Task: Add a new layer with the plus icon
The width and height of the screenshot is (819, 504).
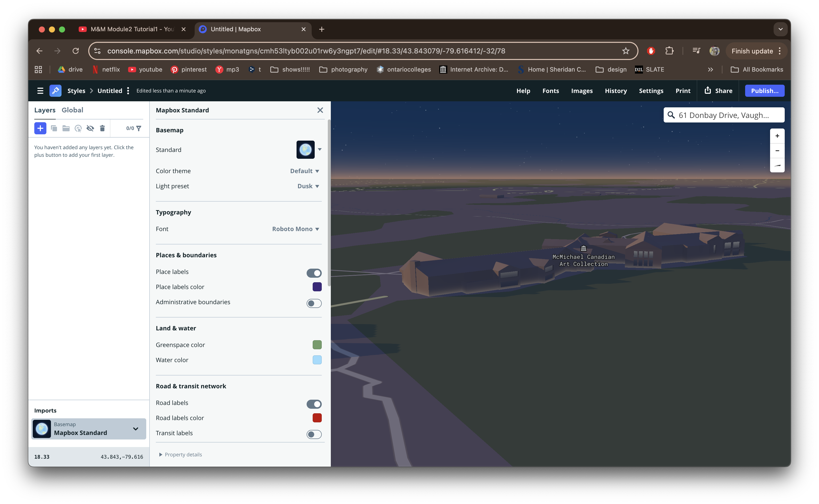Action: [40, 128]
